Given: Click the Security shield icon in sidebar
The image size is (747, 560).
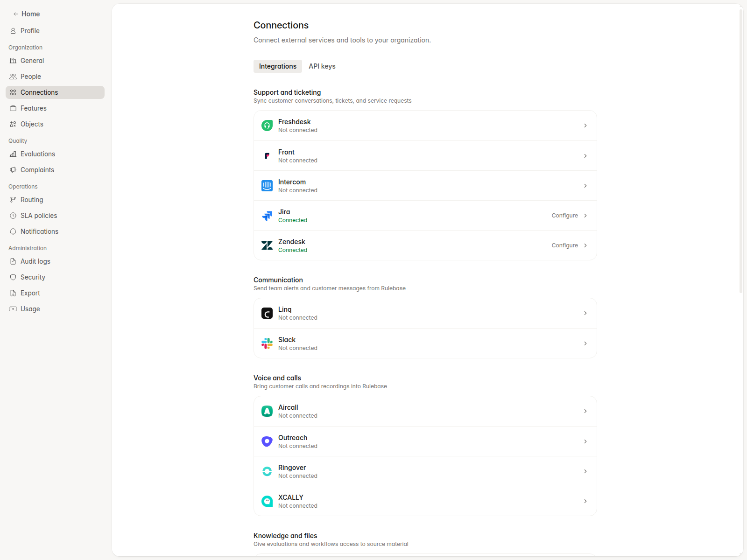Looking at the screenshot, I should point(13,277).
